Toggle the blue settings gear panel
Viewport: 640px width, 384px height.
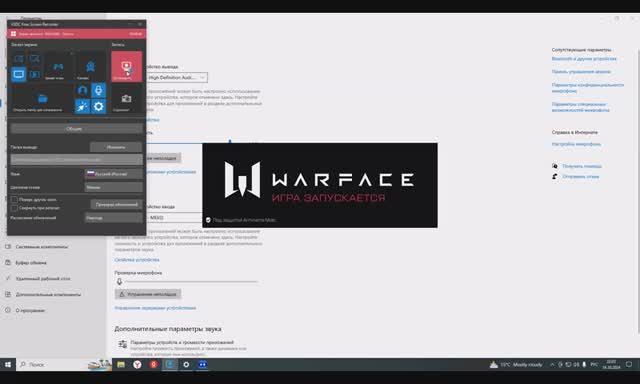[x=98, y=107]
